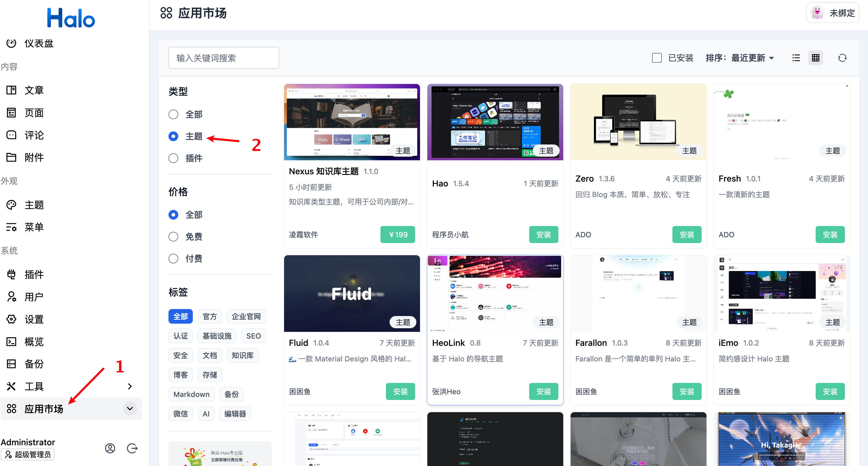The image size is (868, 466).
Task: Toggle the 已安装 checkbox
Action: [657, 58]
